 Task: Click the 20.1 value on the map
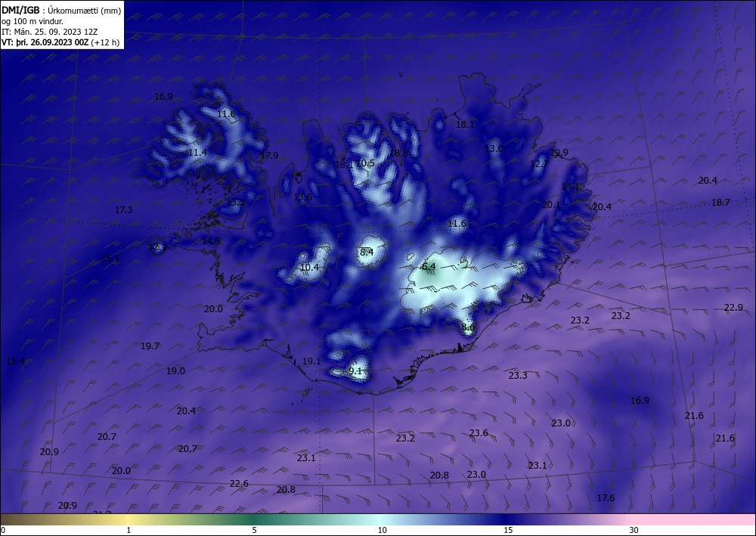point(551,204)
